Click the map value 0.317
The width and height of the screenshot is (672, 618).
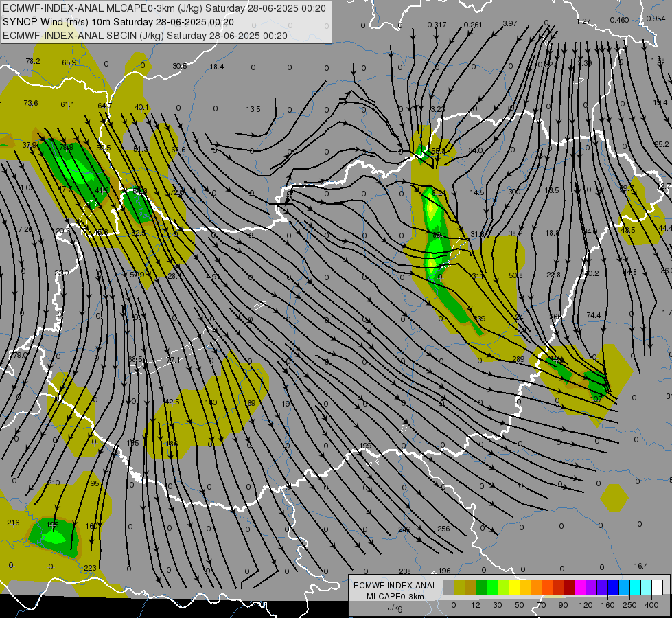click(437, 25)
